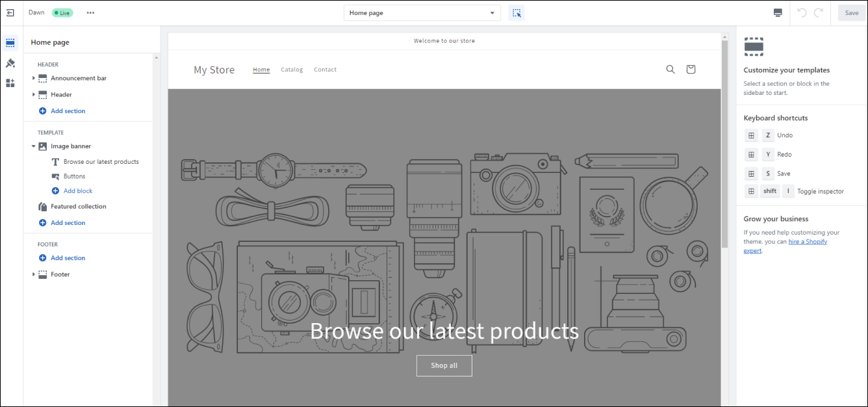Click the Z Undo shortcut key
868x407 pixels.
768,135
